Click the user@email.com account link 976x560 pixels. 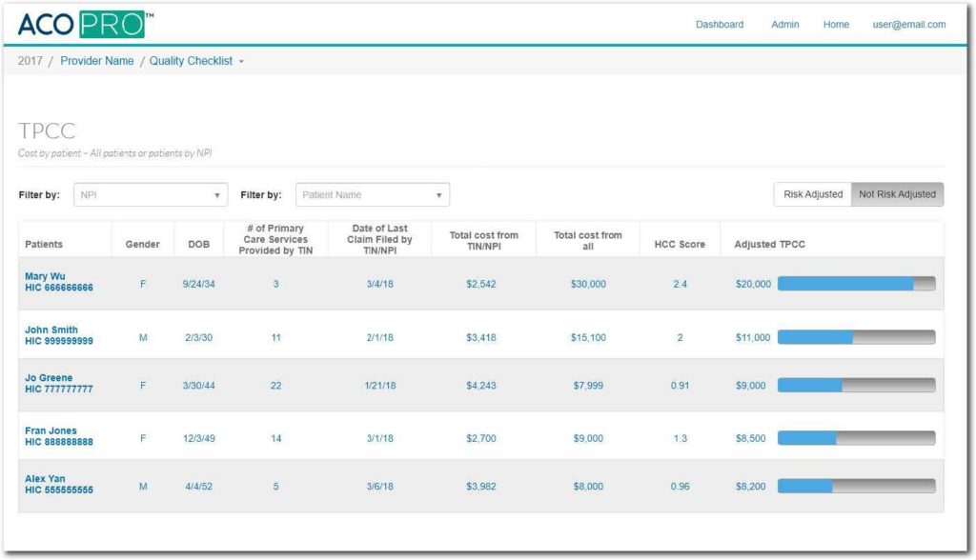[909, 25]
